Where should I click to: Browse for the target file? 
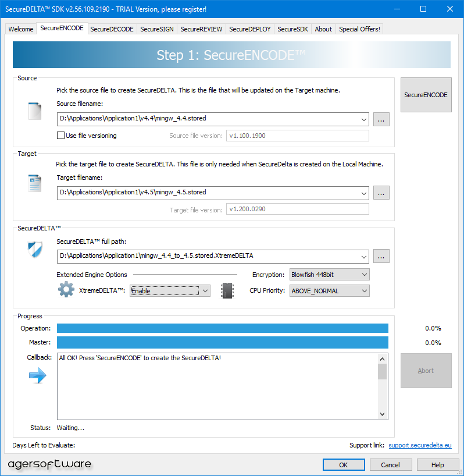(381, 193)
